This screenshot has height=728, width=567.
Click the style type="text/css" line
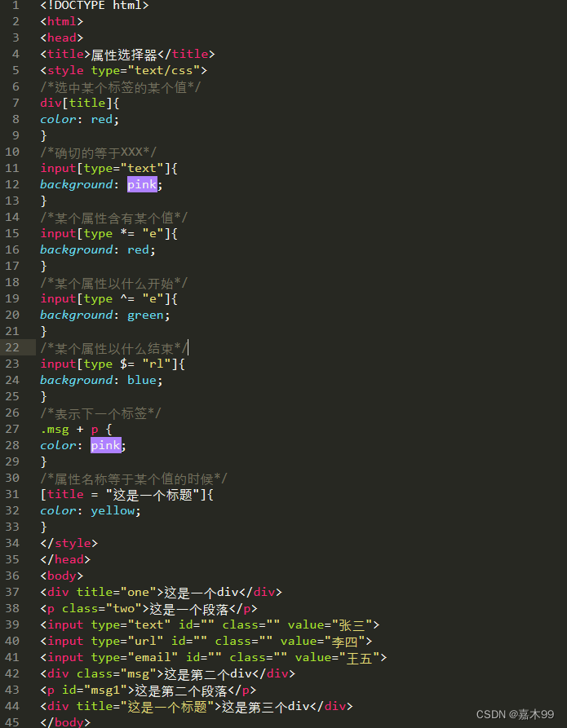click(124, 71)
